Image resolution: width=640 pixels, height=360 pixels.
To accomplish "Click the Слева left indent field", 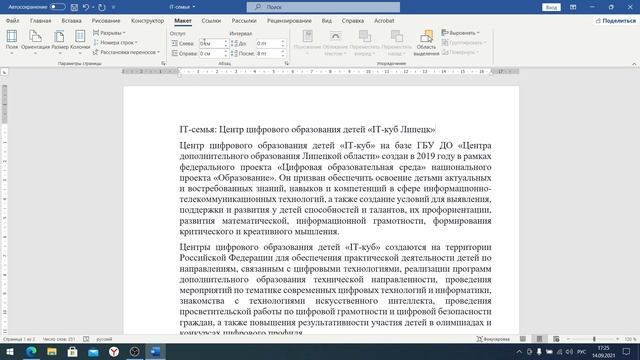I will pos(213,43).
